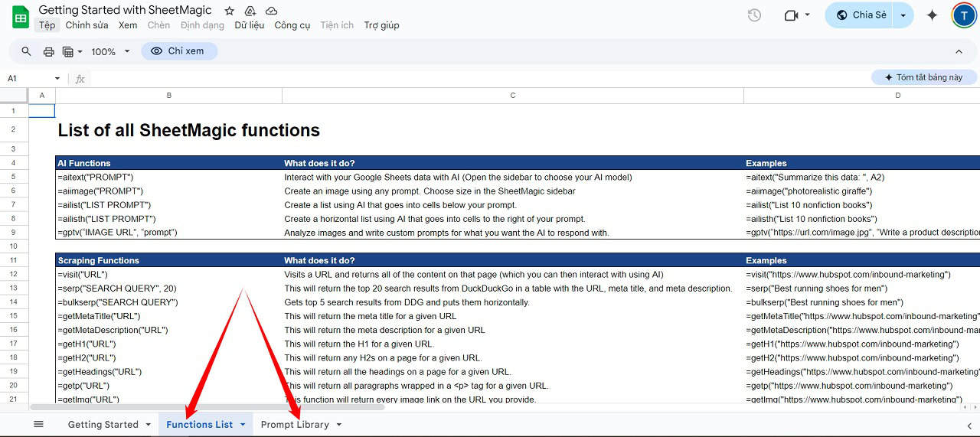Click the Chỉ xem view-only button

(179, 51)
